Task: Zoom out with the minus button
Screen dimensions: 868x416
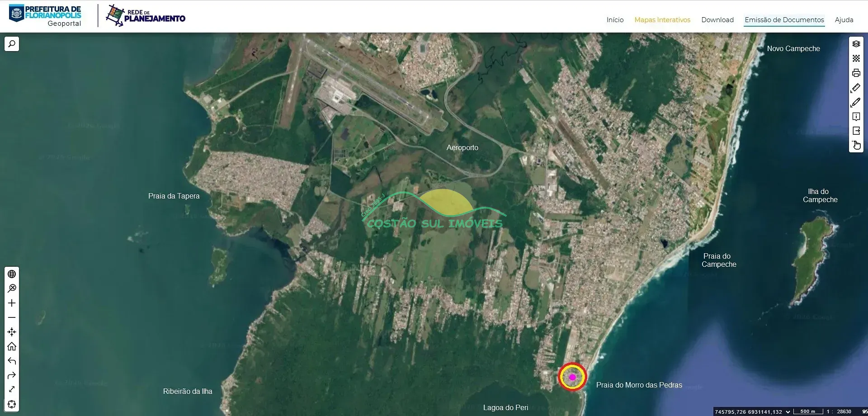Action: pyautogui.click(x=12, y=317)
